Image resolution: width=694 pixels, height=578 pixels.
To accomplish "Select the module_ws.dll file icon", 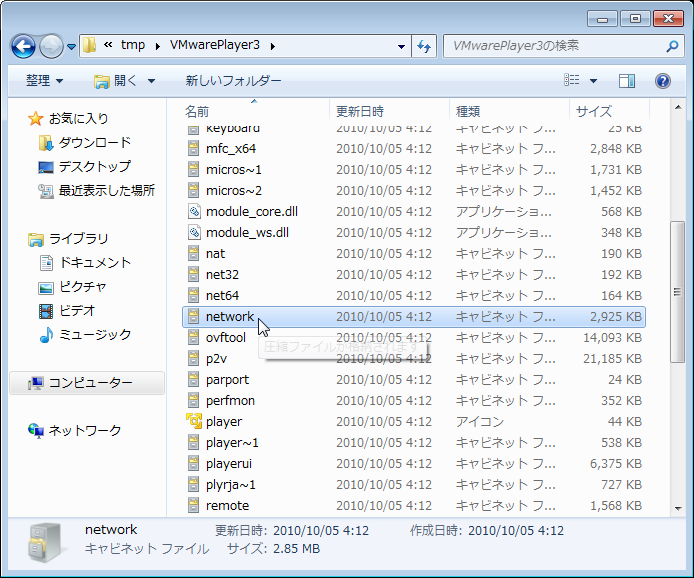I will [194, 232].
